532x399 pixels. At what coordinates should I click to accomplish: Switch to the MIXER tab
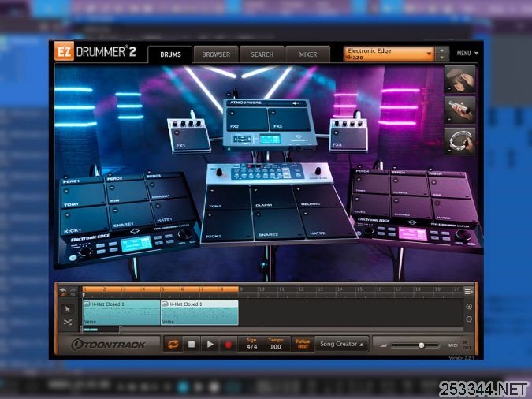click(308, 54)
